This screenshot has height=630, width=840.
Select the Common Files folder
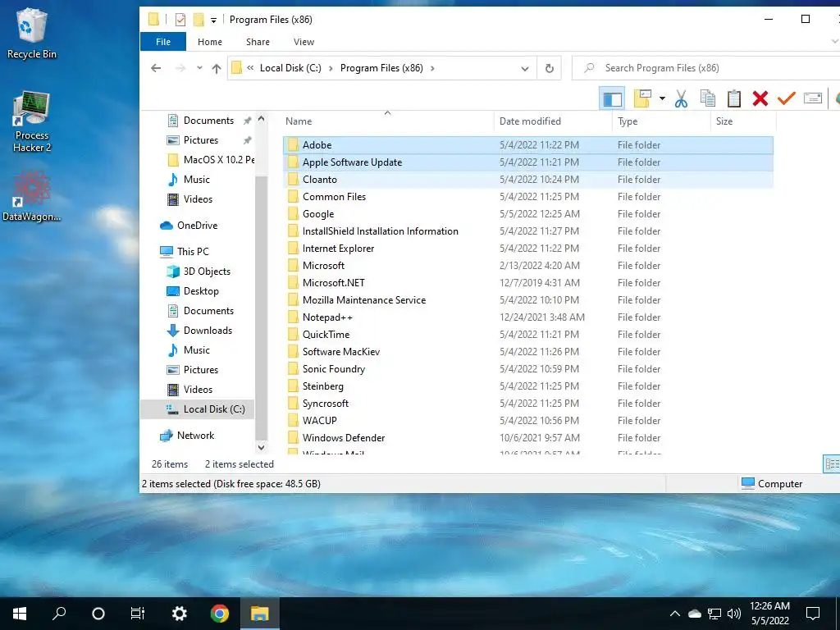click(527, 197)
